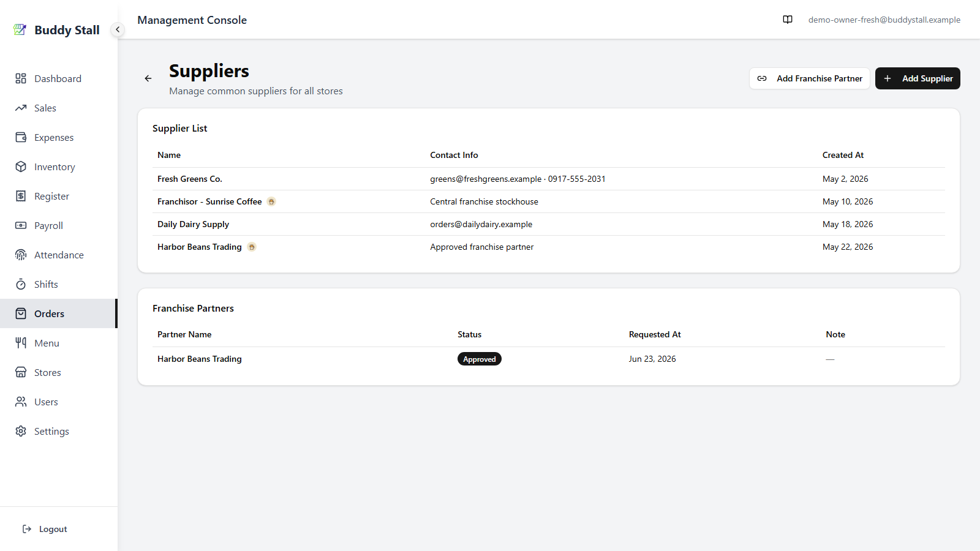
Task: Select the Daily Dairy Supply row
Action: tap(549, 224)
